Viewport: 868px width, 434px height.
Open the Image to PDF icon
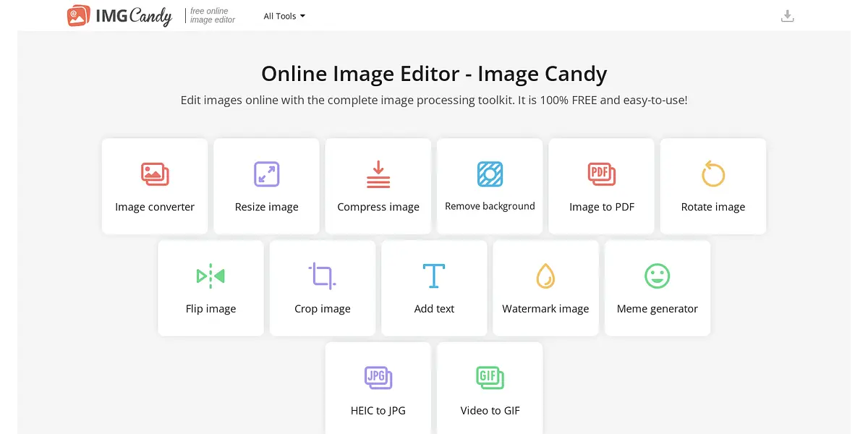click(x=601, y=174)
